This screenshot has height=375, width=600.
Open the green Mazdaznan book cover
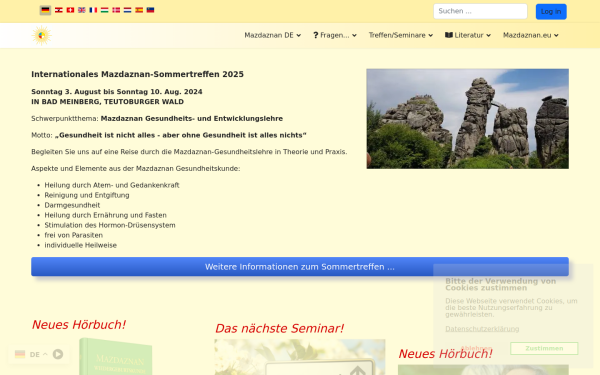click(x=116, y=356)
